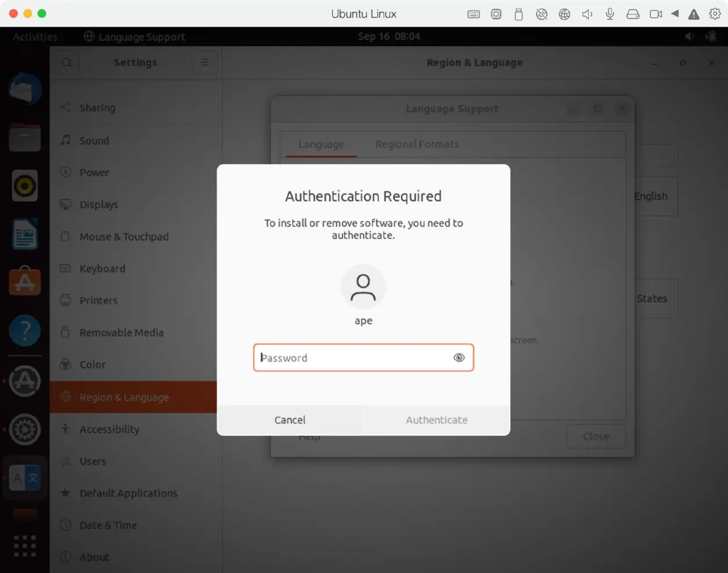Select Date & Time in sidebar
This screenshot has height=573, width=728.
coord(136,525)
